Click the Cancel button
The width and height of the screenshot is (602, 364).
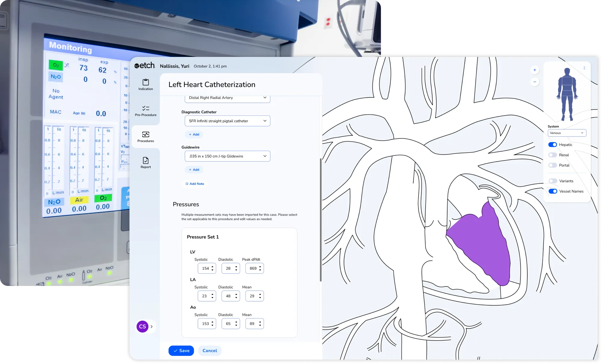209,351
